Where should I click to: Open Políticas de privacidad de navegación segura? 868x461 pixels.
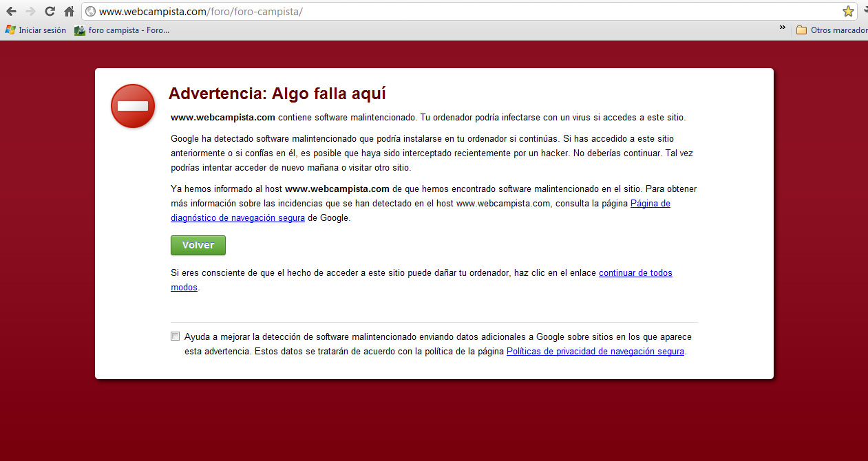pyautogui.click(x=595, y=352)
